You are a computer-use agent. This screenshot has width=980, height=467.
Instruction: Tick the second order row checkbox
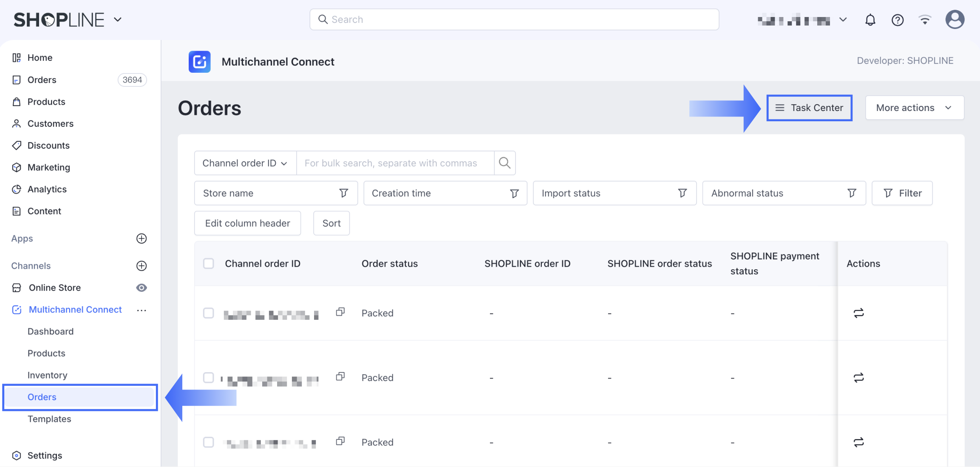click(x=209, y=378)
